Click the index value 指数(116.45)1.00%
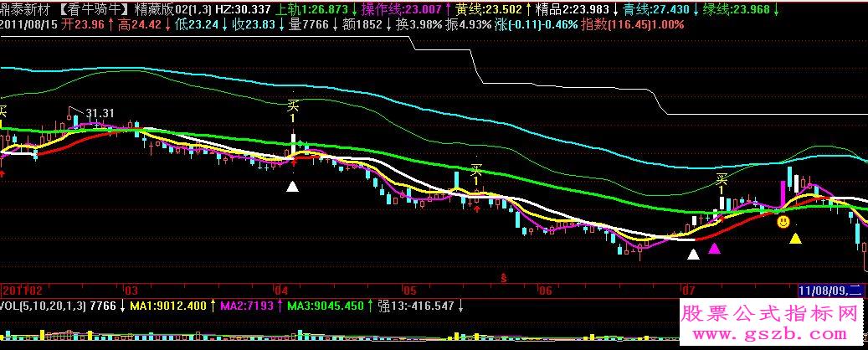868x350 pixels. tap(632, 25)
